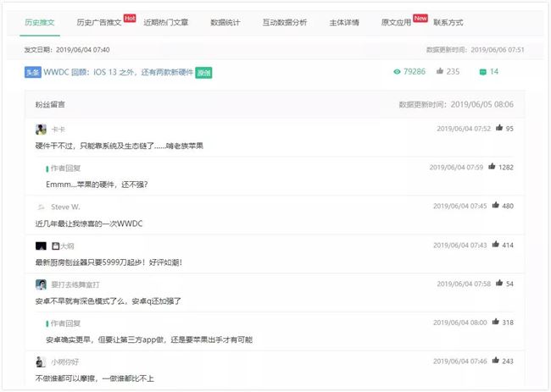Click 卡卡's user avatar
This screenshot has width=551, height=392.
(x=41, y=130)
